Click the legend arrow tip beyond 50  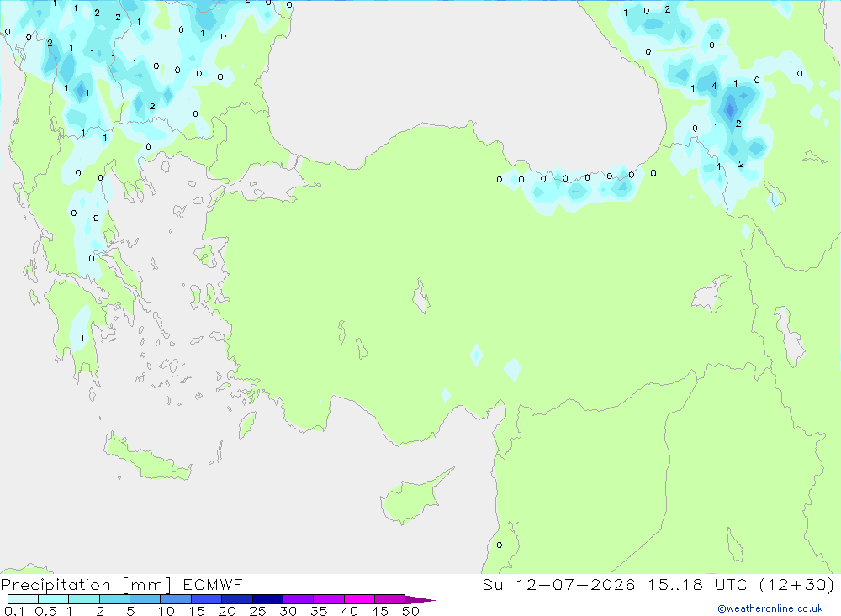click(421, 599)
